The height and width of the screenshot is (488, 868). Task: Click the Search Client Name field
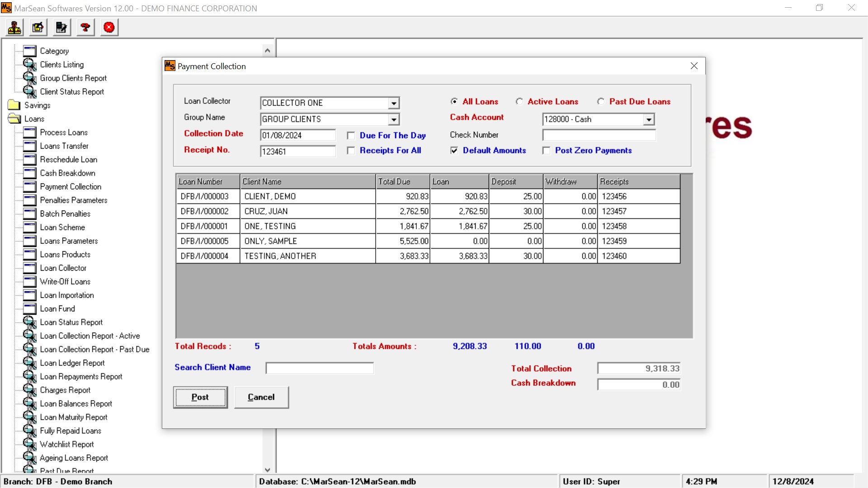pos(320,368)
